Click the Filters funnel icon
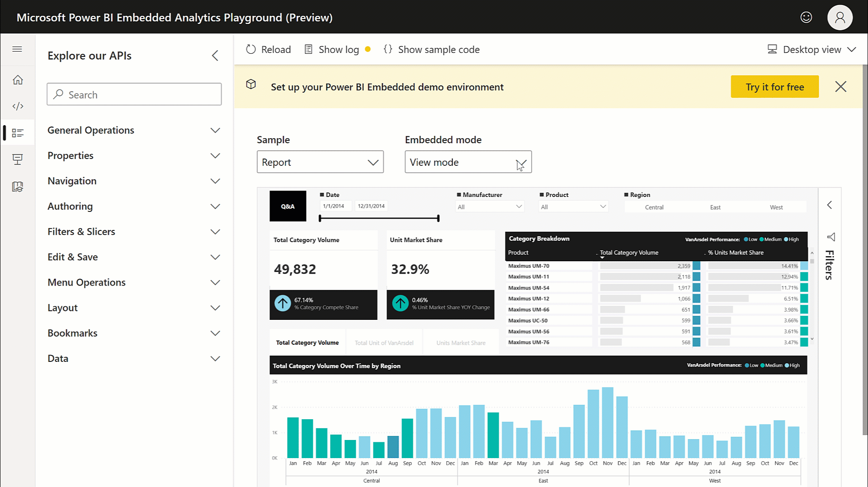 832,236
